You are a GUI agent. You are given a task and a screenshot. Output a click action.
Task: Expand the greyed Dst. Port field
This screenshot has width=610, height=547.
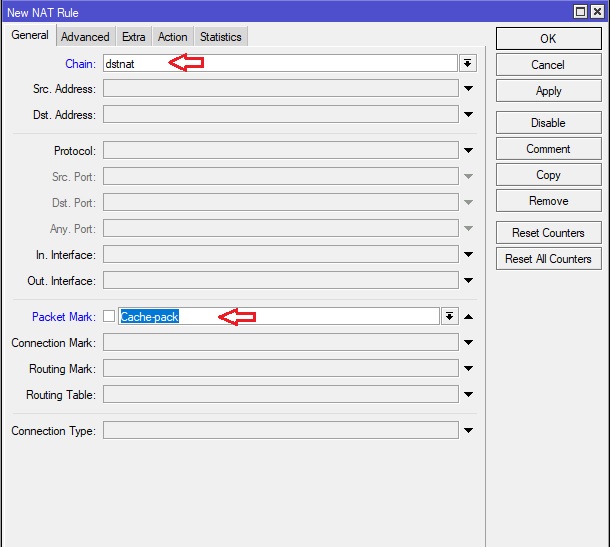(468, 202)
